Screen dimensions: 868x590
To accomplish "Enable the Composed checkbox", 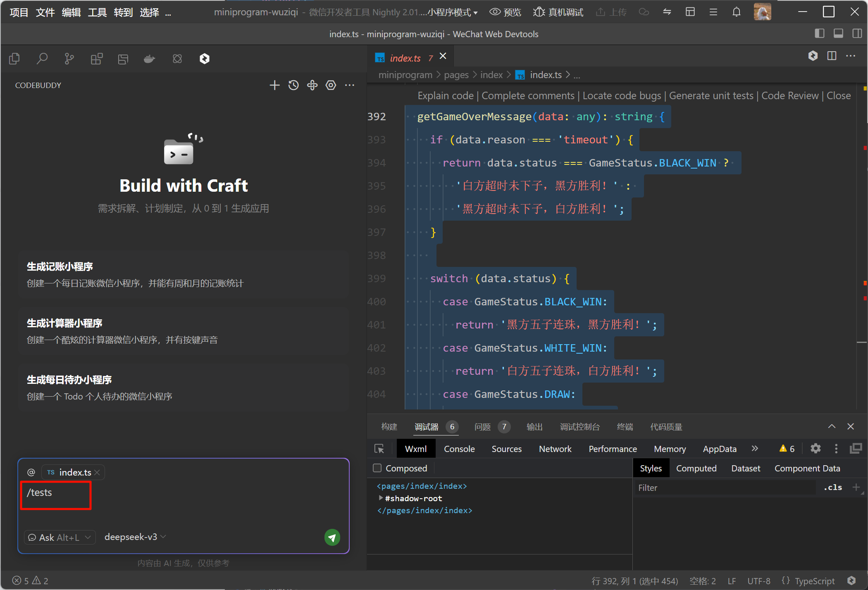I will pyautogui.click(x=377, y=468).
